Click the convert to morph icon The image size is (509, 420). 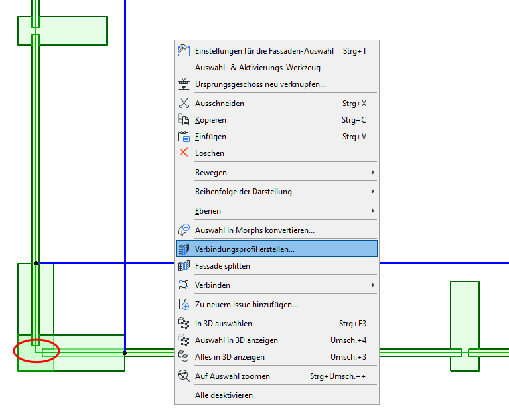[184, 230]
